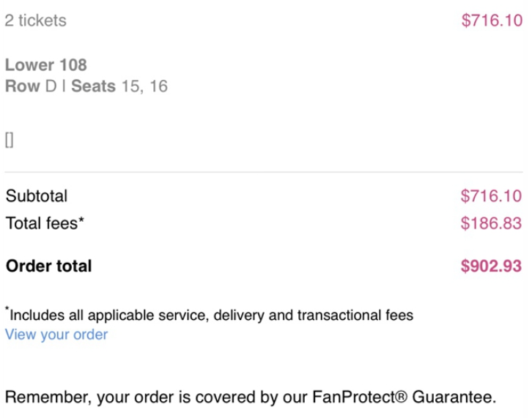
Task: Open the View your order link
Action: tap(56, 335)
